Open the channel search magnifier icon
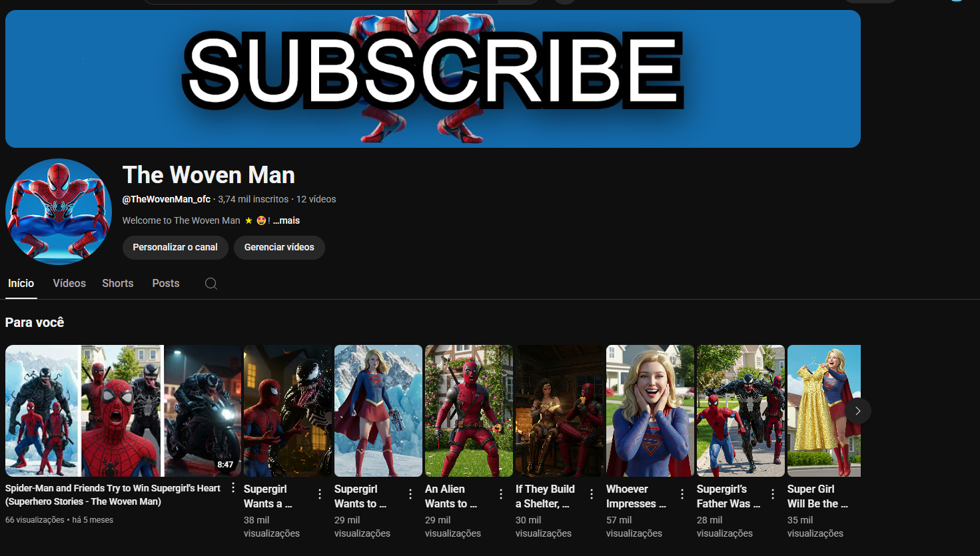980x556 pixels. point(211,284)
